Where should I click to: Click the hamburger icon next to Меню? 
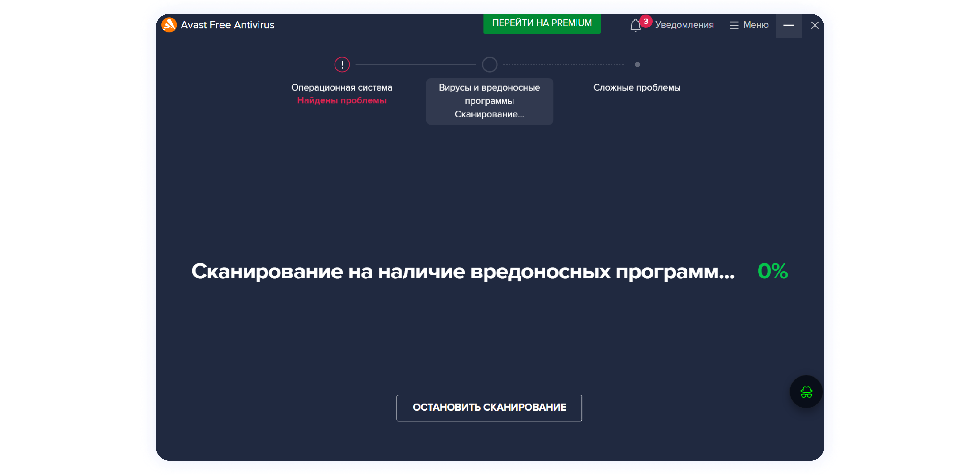(x=734, y=25)
